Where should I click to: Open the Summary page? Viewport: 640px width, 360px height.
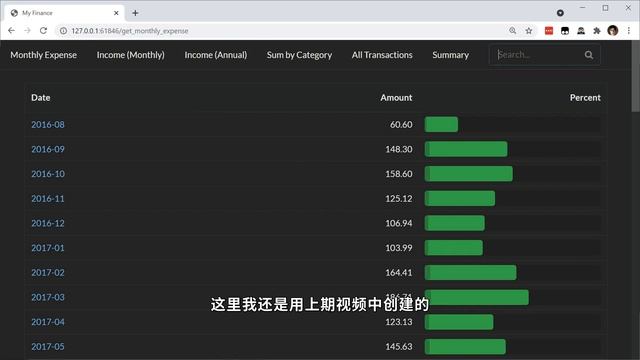(451, 55)
